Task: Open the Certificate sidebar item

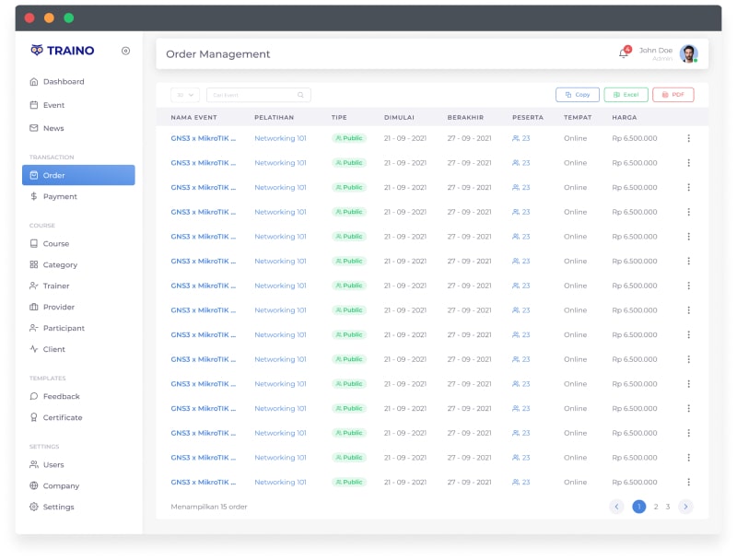Action: [63, 417]
